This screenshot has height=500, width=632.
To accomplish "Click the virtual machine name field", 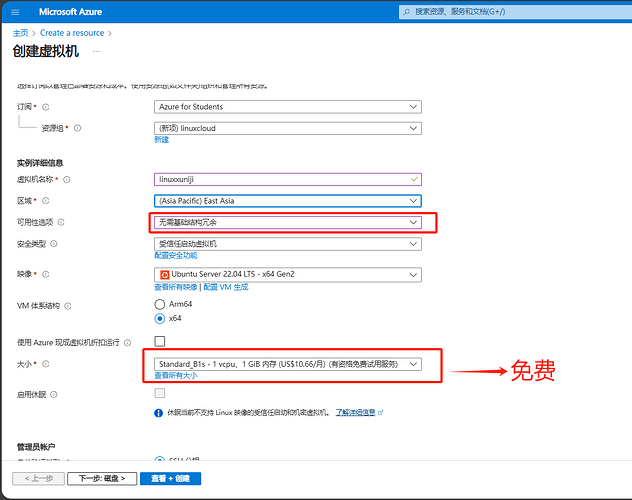I will (288, 179).
